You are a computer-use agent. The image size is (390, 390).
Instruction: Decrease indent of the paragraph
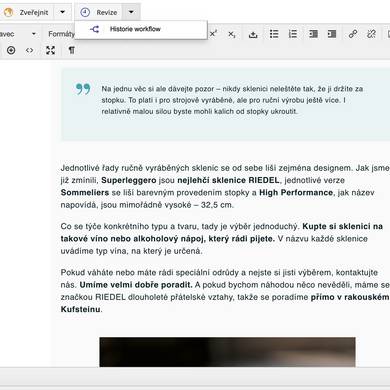coord(313,34)
